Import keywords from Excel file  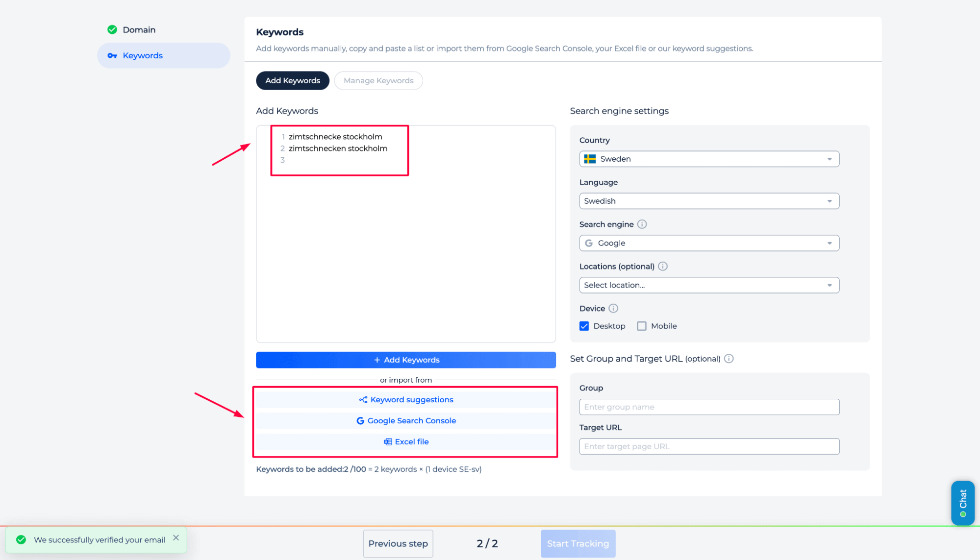(406, 442)
